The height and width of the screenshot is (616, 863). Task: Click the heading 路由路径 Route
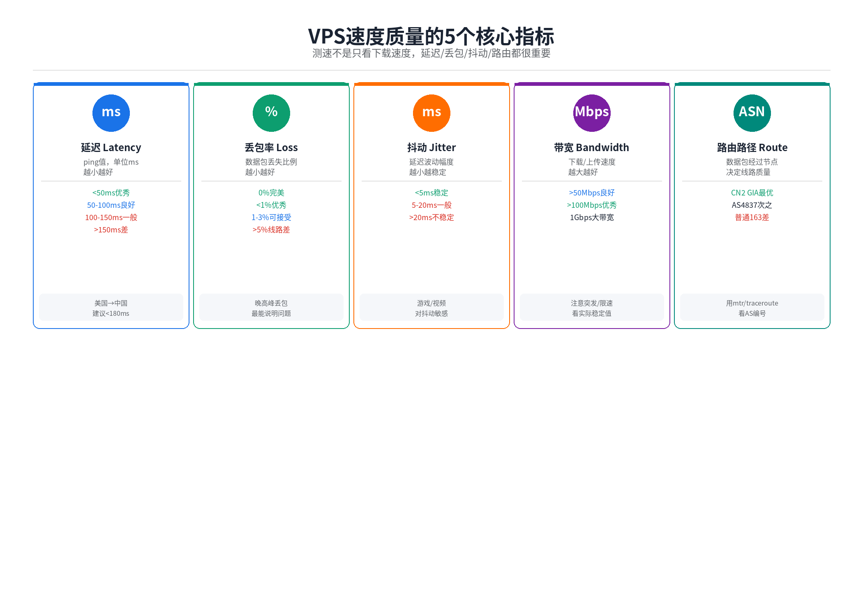point(752,147)
